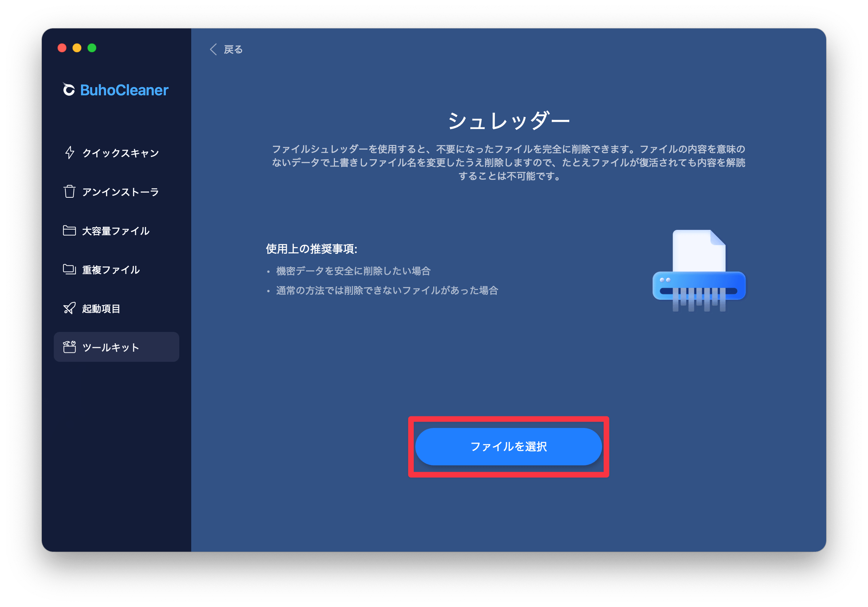Open the クイックスキャン menu item
868x607 pixels.
[x=117, y=152]
